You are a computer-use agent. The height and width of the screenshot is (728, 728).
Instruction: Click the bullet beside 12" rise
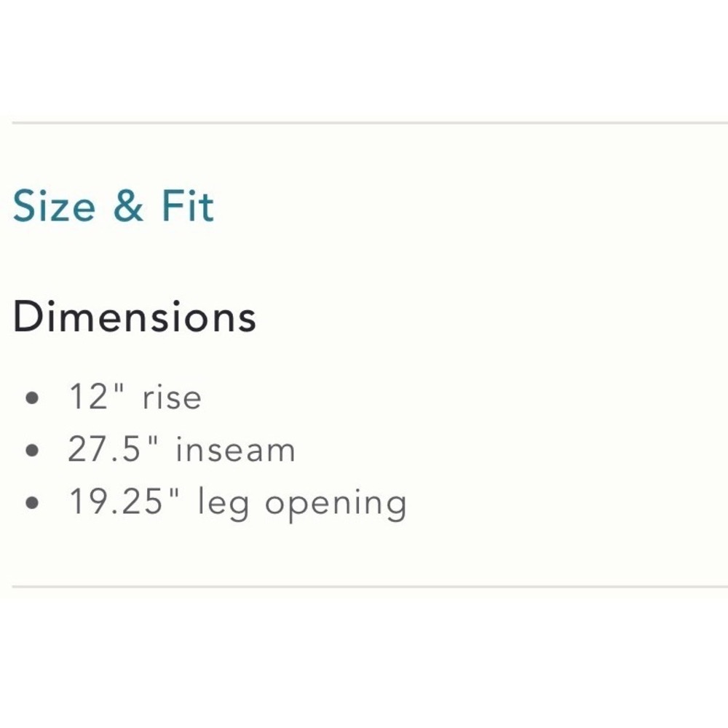(x=31, y=398)
